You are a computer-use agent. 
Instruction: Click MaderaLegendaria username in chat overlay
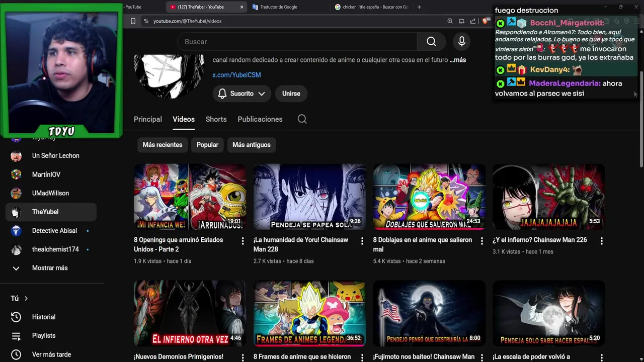pos(565,83)
